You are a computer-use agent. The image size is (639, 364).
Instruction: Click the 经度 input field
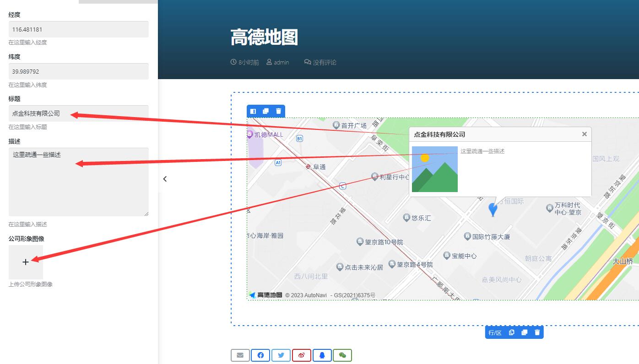click(79, 29)
